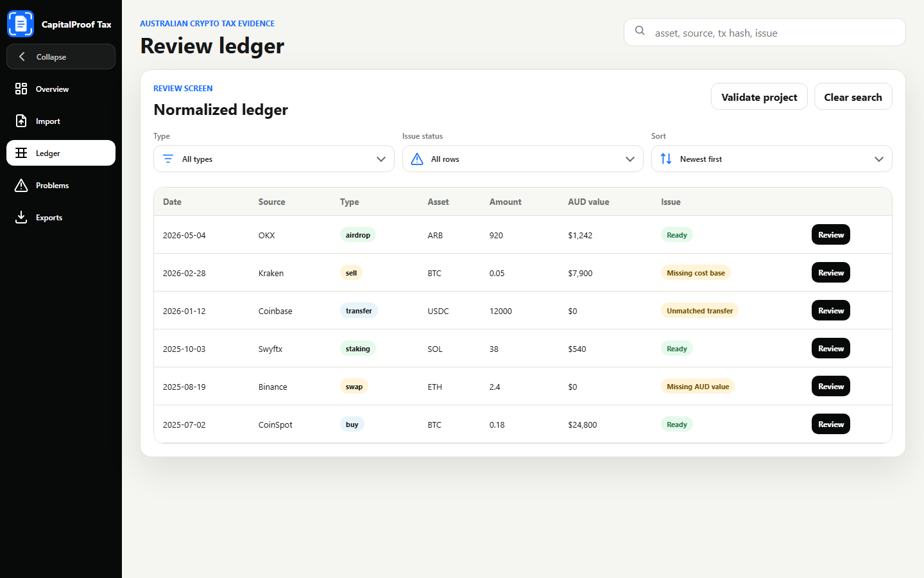The height and width of the screenshot is (578, 924).
Task: Focus the asset, source, tx hash search field
Action: click(x=765, y=32)
